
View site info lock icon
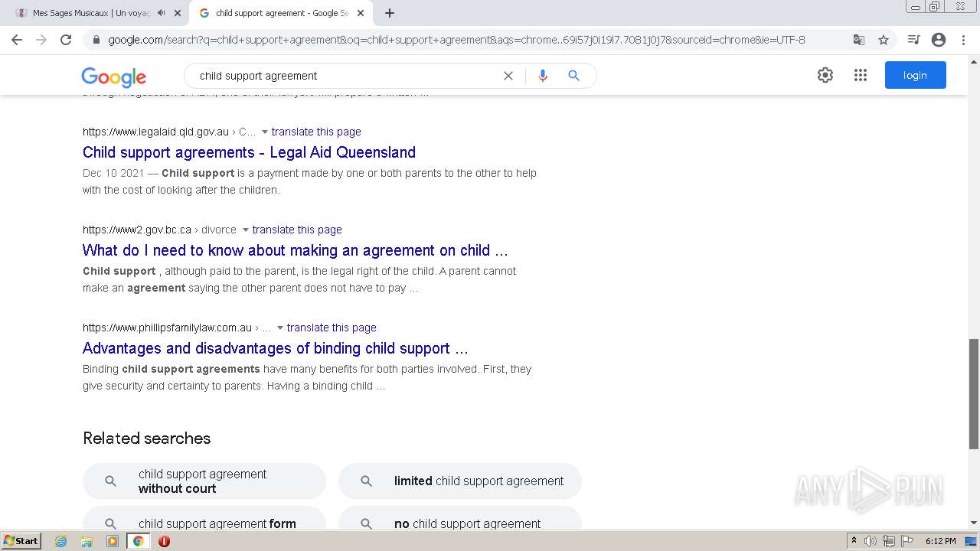point(96,40)
